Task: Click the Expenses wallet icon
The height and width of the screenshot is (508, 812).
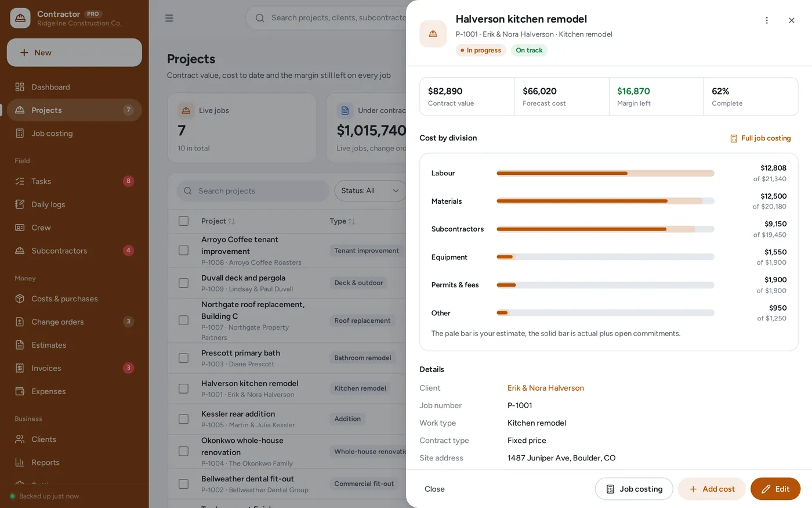Action: pos(20,391)
